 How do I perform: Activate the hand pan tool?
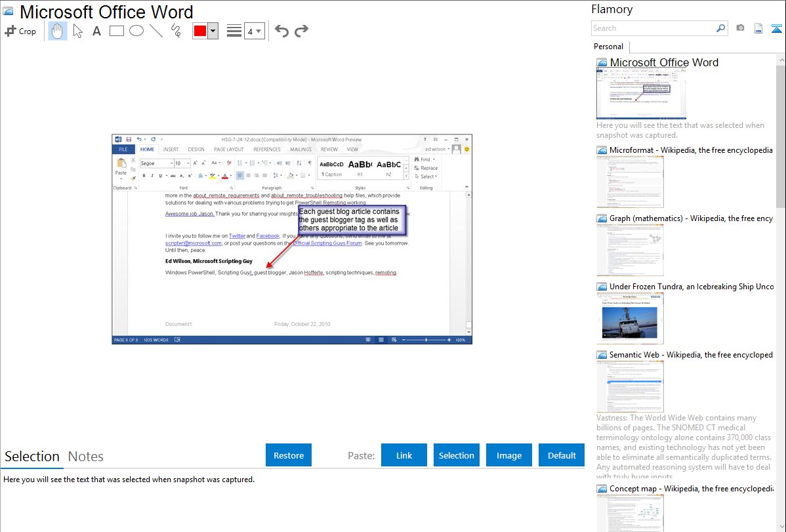tap(58, 31)
